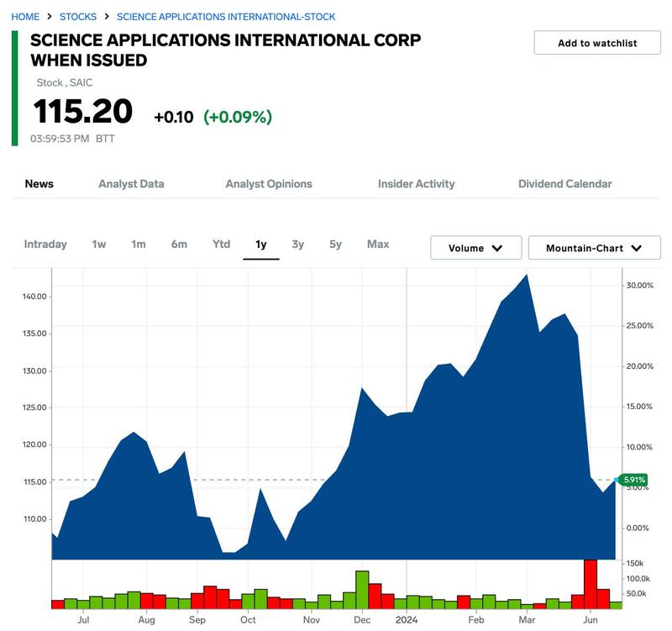Screen dimensions: 672x631
Task: Select the Intraday chart range
Action: click(45, 244)
